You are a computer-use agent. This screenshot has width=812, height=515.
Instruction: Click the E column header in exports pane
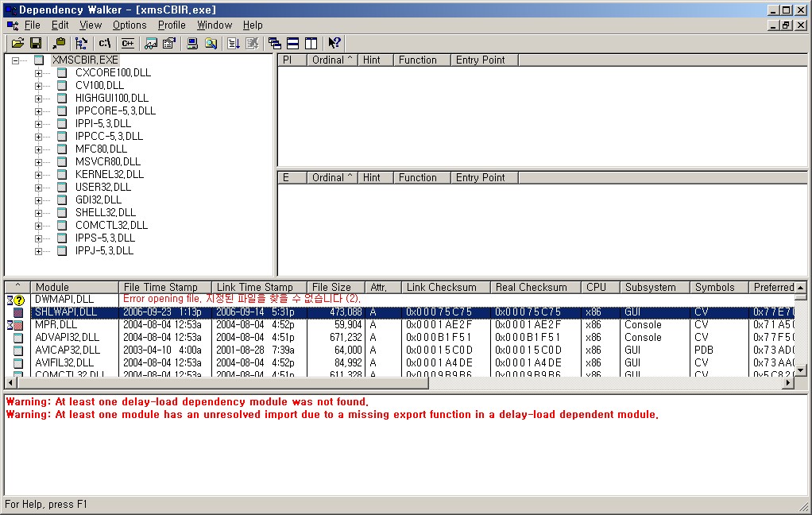pyautogui.click(x=292, y=178)
